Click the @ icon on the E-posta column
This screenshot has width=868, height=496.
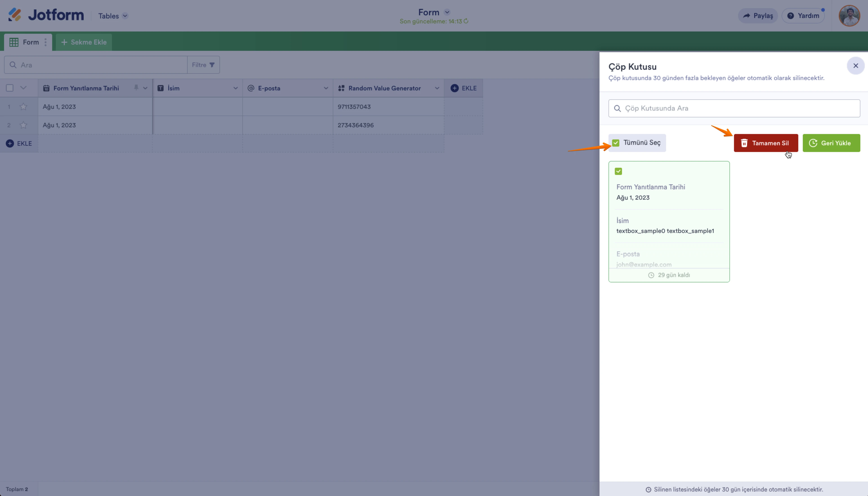250,88
